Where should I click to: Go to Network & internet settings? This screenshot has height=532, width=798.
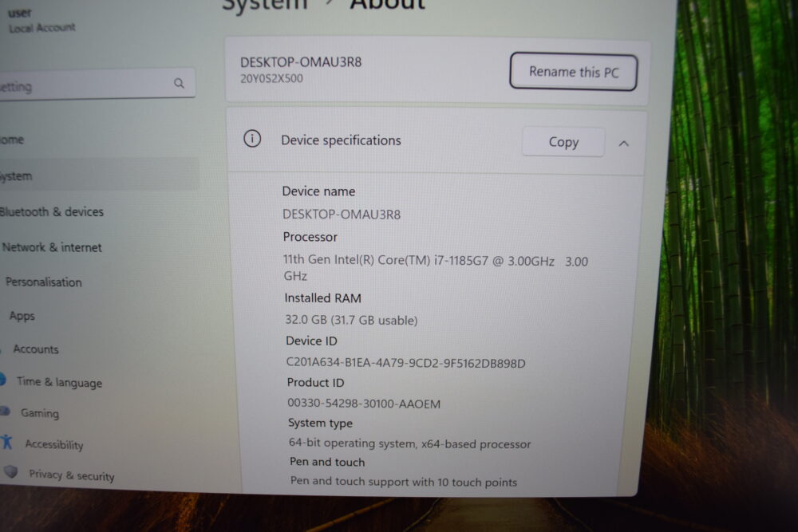point(52,248)
